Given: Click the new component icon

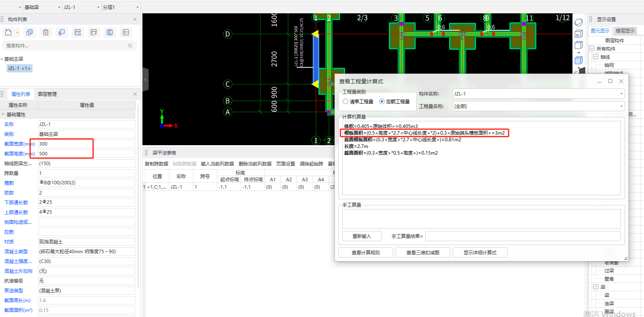Looking at the screenshot, I should pyautogui.click(x=9, y=32).
